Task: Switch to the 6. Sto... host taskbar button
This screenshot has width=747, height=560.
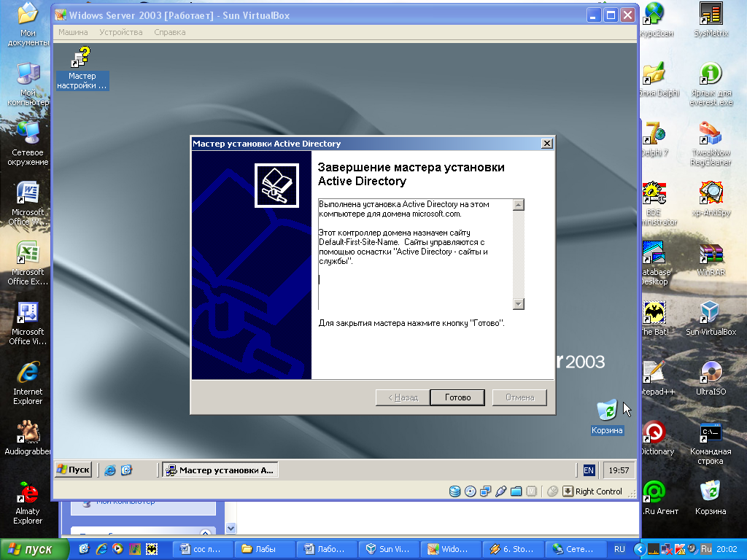Action: point(511,549)
